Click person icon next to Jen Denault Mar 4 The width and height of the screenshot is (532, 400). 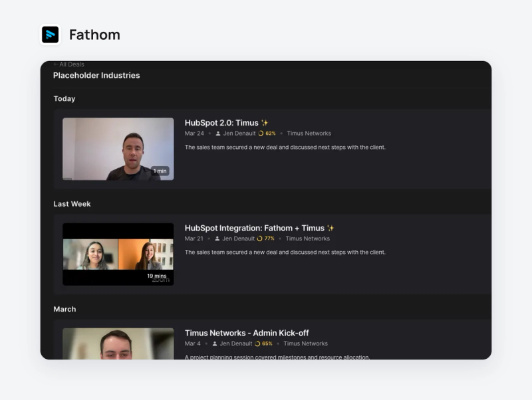pyautogui.click(x=215, y=344)
